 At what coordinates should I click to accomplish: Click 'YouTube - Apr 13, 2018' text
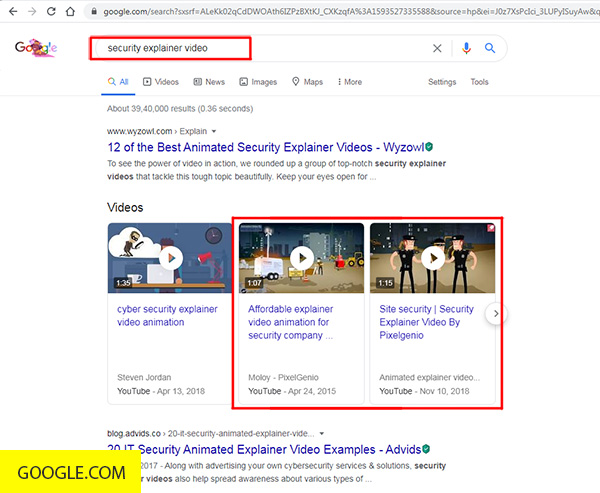(x=161, y=391)
